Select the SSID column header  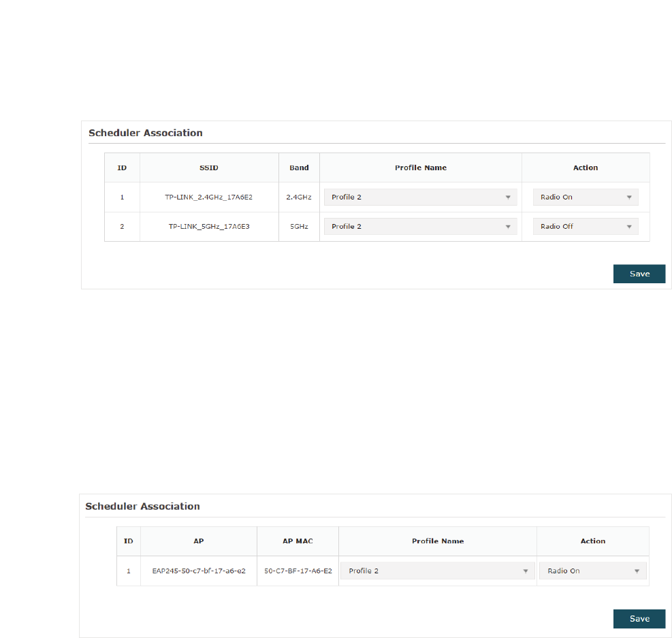click(x=209, y=168)
